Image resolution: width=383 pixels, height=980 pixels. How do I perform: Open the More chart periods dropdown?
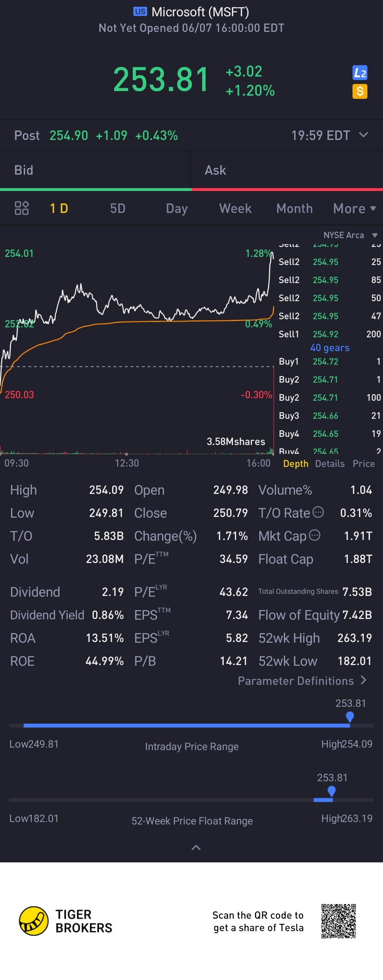(x=354, y=208)
